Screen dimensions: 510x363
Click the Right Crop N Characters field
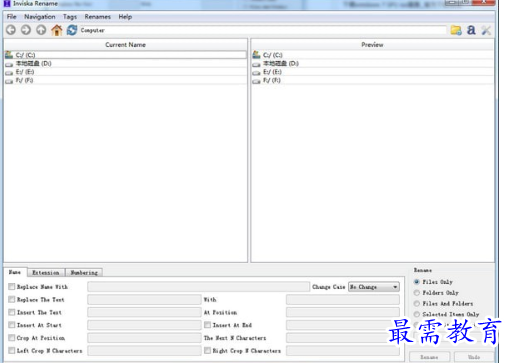[343, 351]
